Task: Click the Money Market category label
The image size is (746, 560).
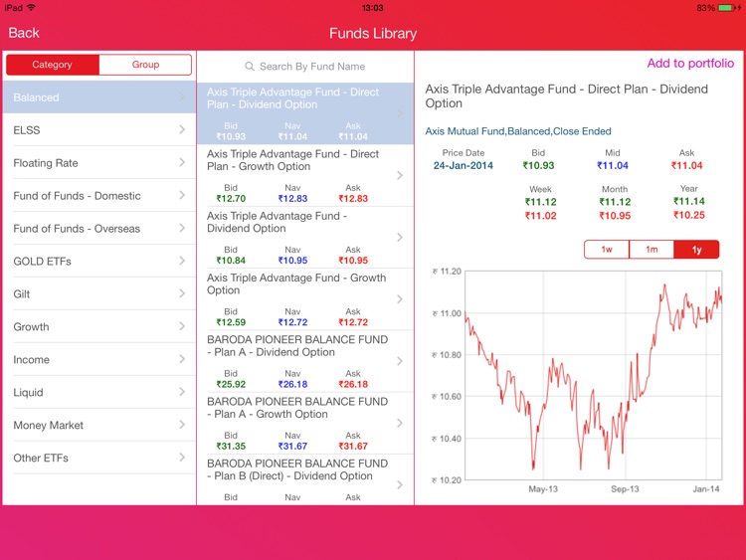Action: click(48, 425)
